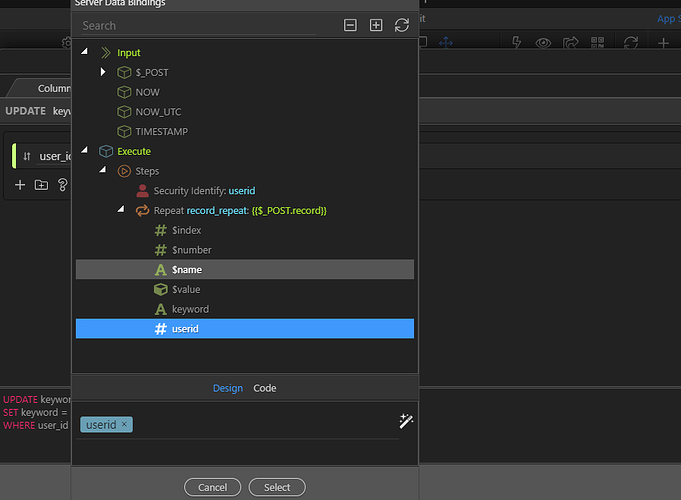Click the collapse all icon in search bar
681x500 pixels.
[350, 25]
